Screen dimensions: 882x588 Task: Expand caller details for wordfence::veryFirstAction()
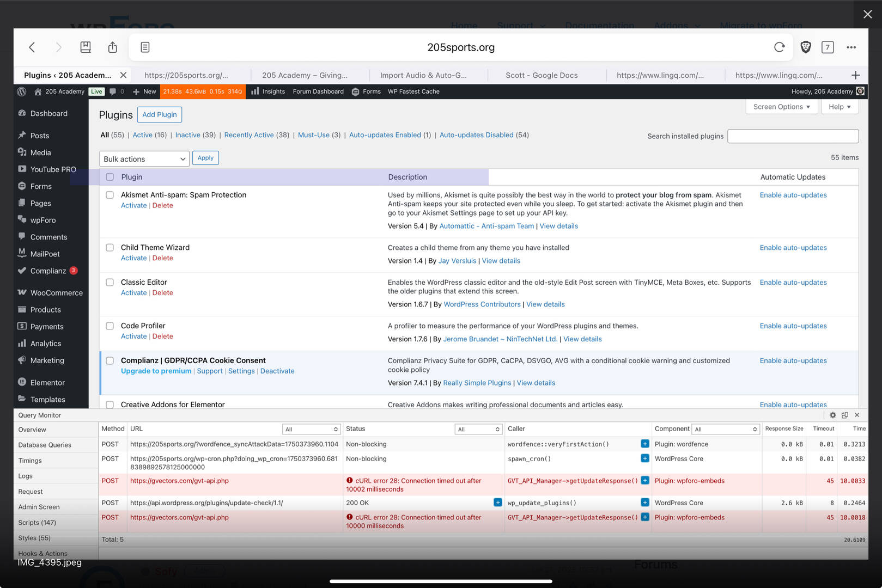coord(645,444)
